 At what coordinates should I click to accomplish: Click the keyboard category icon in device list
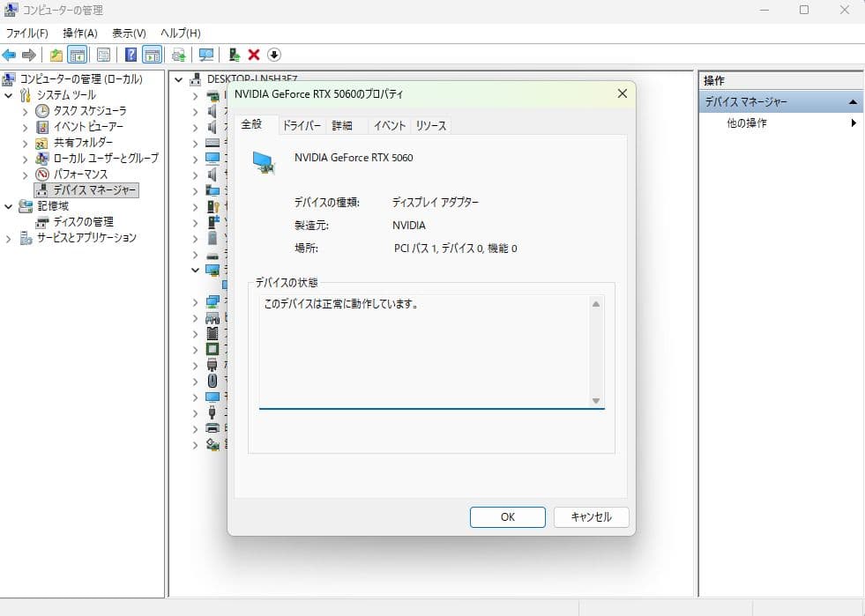tap(213, 143)
